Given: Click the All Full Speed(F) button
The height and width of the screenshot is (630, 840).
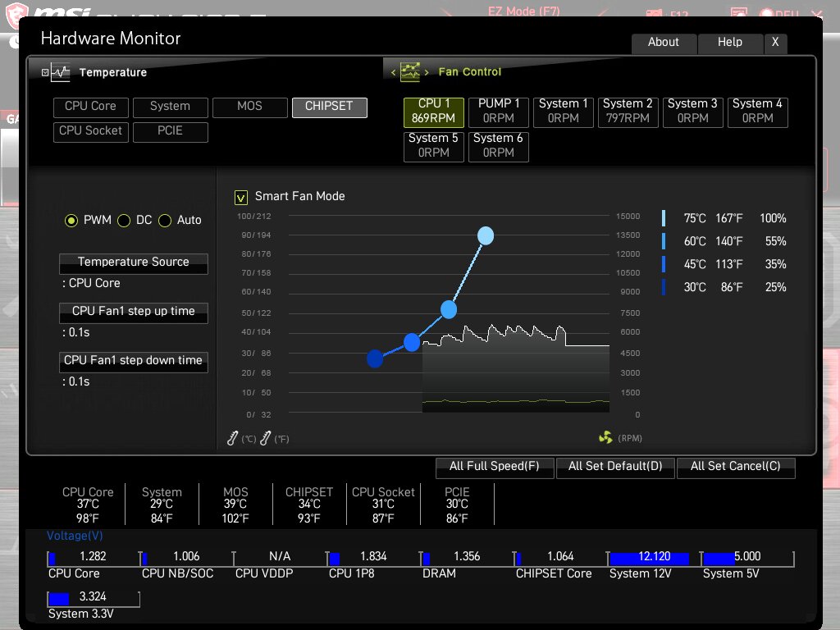Looking at the screenshot, I should 494,467.
